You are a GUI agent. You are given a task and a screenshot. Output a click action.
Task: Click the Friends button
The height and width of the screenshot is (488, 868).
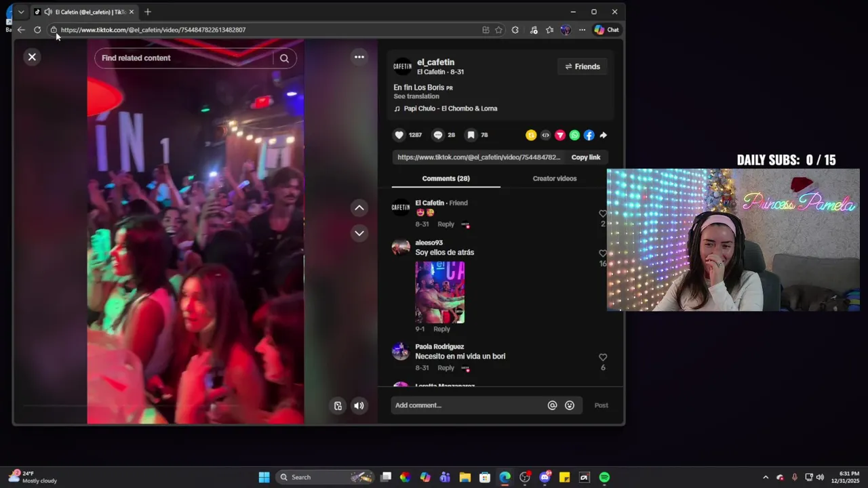click(583, 66)
